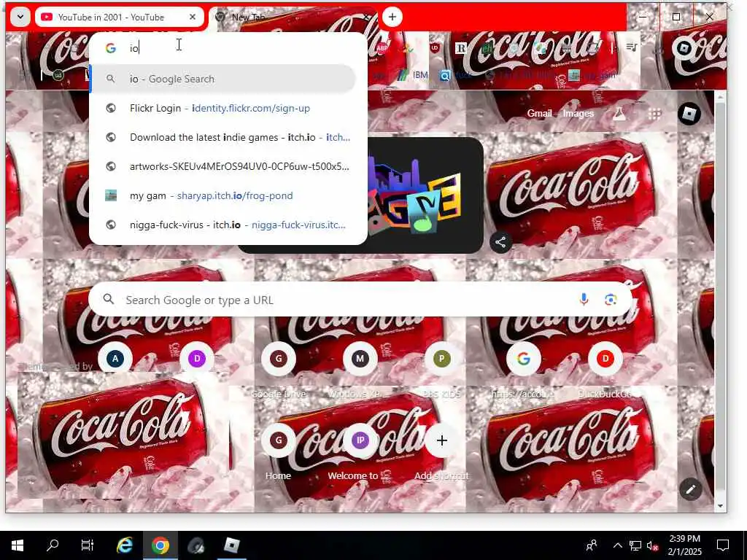Open the 'A' shortcut tile

tap(115, 359)
